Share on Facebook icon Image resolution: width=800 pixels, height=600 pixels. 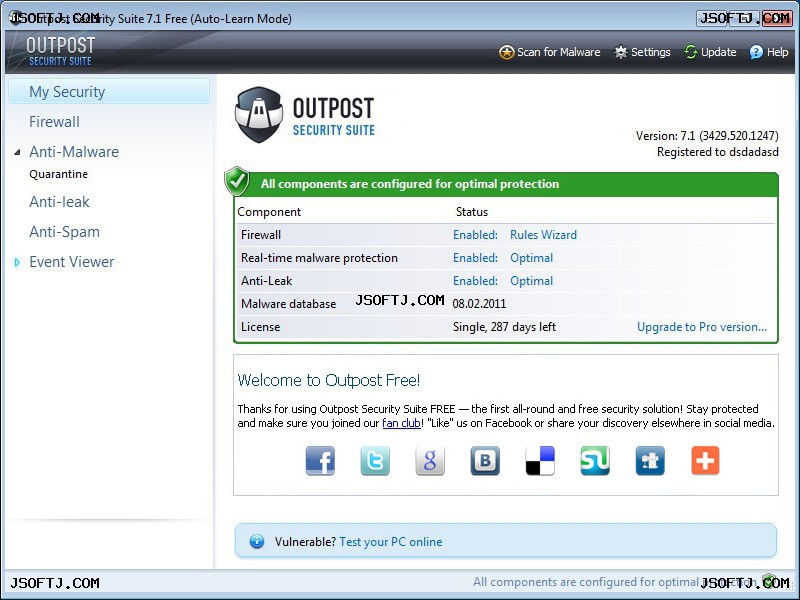[320, 461]
